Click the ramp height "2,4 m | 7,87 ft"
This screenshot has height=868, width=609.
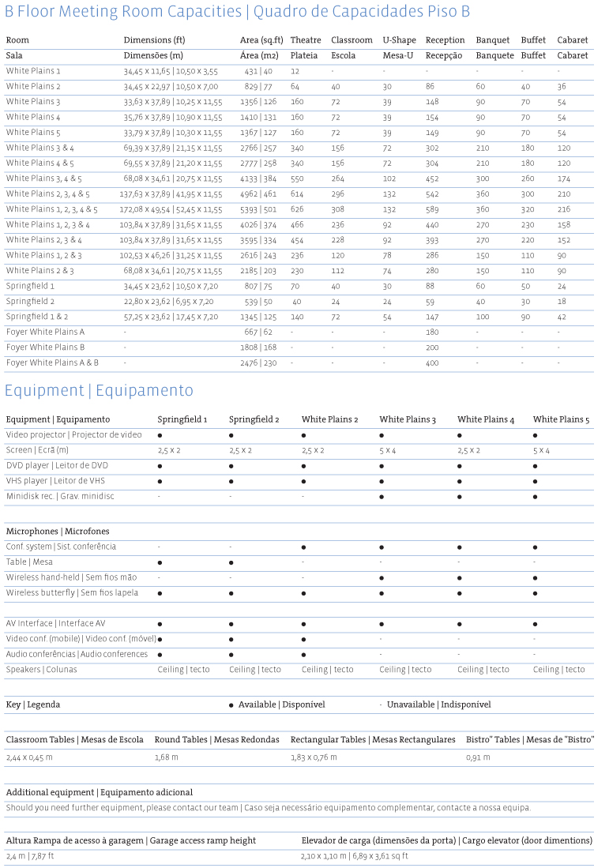click(30, 856)
